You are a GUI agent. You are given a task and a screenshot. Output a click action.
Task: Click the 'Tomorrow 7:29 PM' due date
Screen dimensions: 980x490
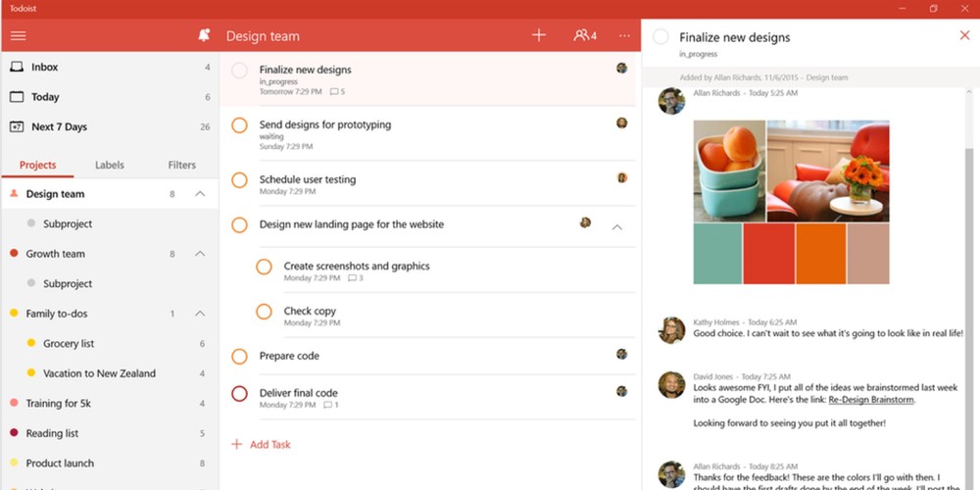[x=291, y=92]
